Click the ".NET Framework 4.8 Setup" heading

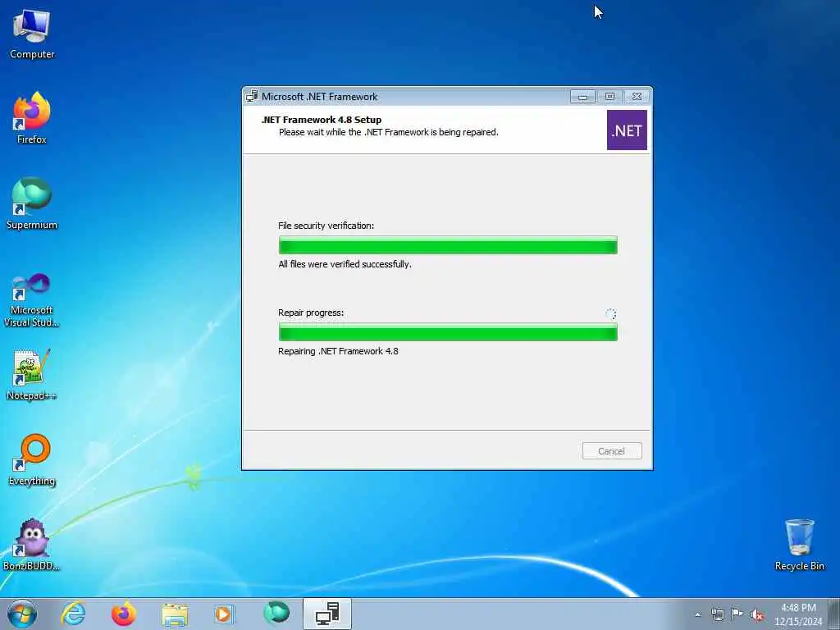coord(322,120)
